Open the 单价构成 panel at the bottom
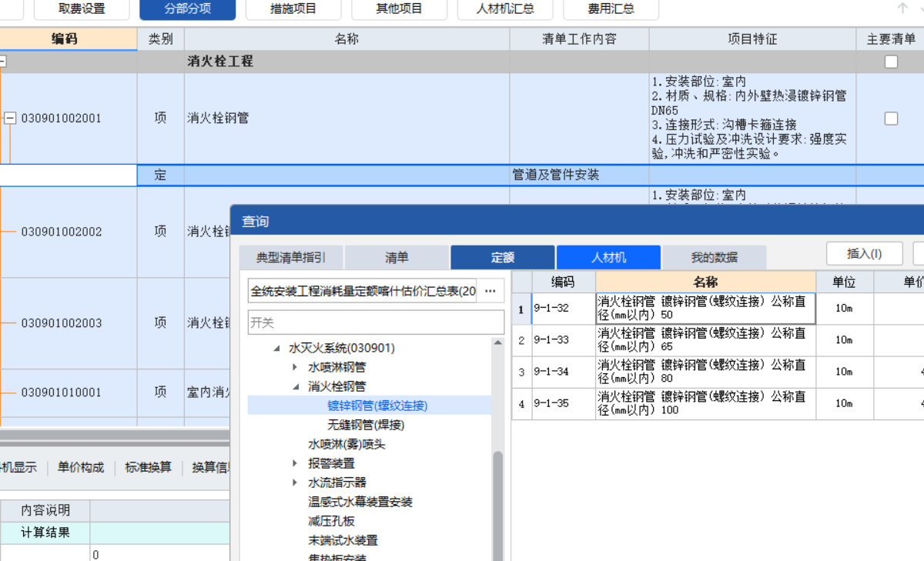 pyautogui.click(x=80, y=467)
